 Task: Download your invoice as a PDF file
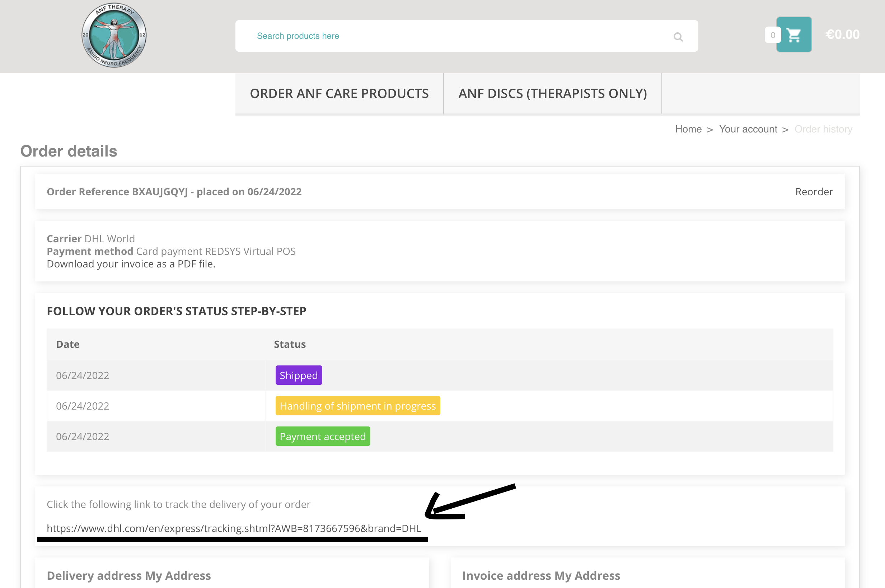[131, 264]
